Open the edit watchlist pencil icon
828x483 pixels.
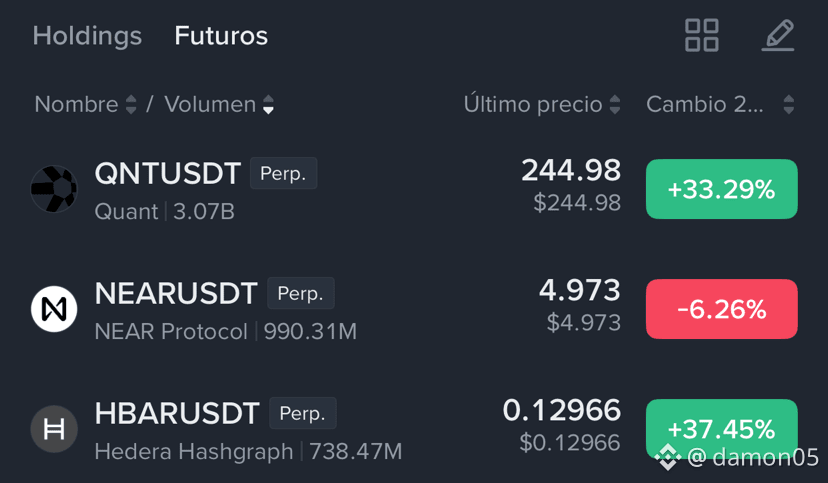778,35
